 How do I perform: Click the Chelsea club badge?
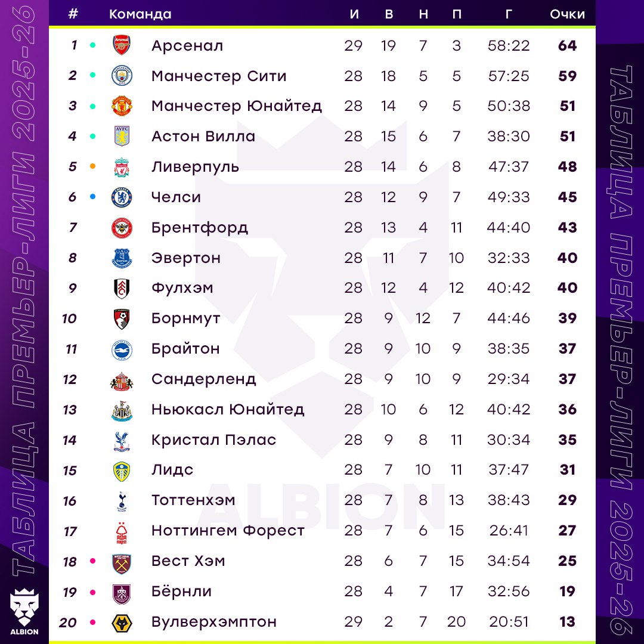pyautogui.click(x=122, y=197)
